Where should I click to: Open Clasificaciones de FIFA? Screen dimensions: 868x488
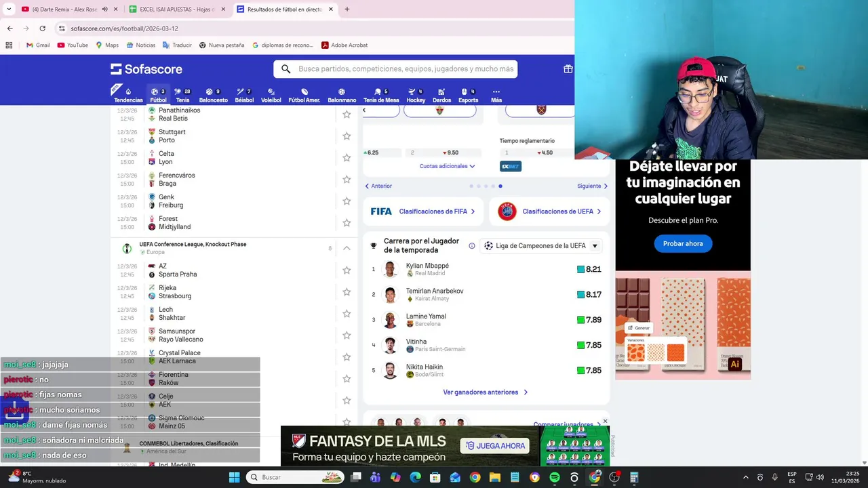423,211
